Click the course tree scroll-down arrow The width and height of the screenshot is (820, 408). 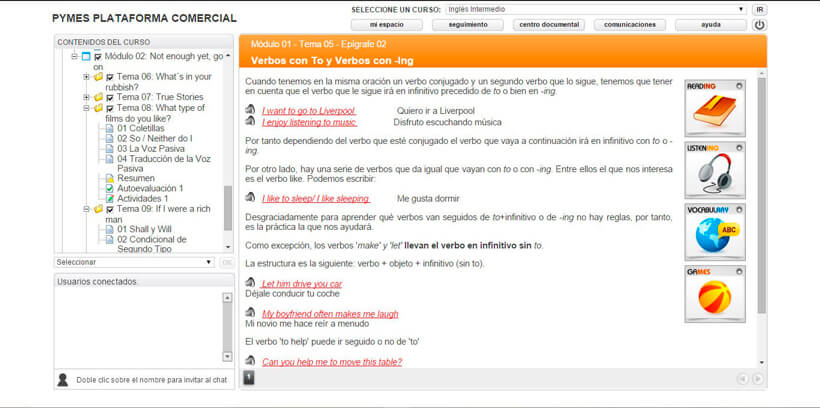tap(228, 247)
